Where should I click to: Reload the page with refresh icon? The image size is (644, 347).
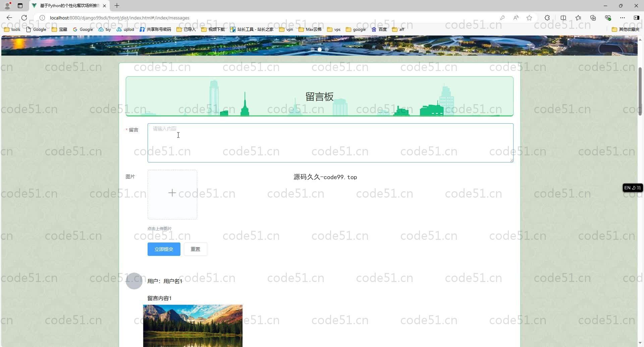point(24,18)
